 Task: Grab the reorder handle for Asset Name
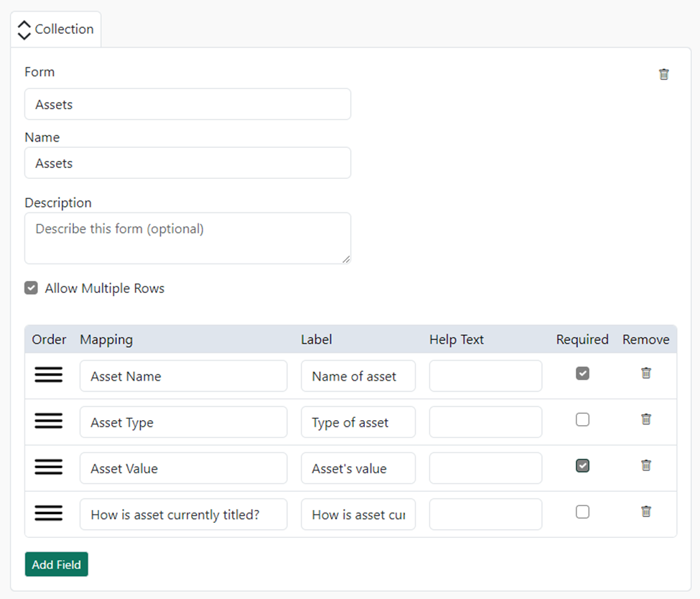tap(49, 375)
